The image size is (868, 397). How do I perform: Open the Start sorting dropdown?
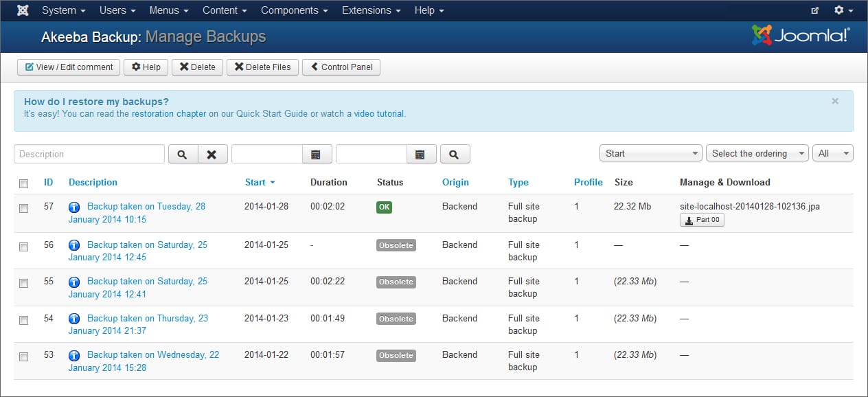[650, 153]
